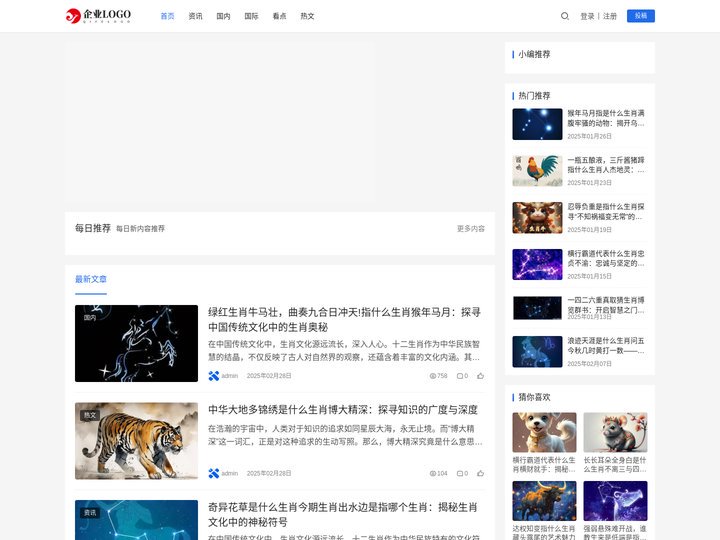The height and width of the screenshot is (540, 720).
Task: Open the 资讯 navigation item
Action: 196,16
